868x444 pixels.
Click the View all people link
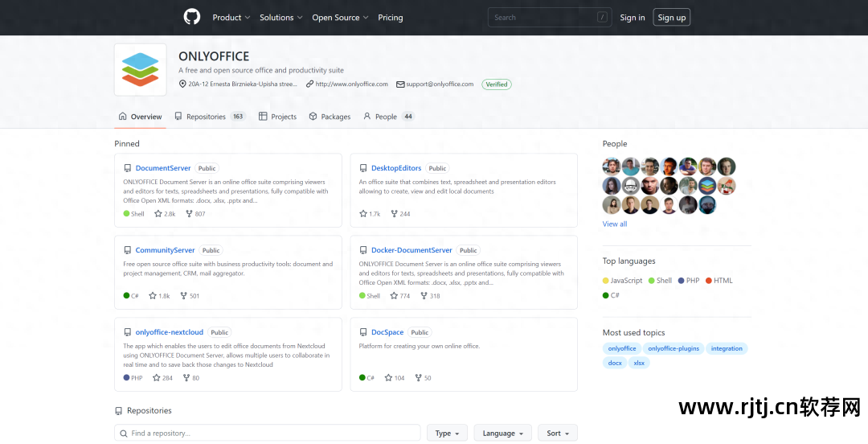615,224
